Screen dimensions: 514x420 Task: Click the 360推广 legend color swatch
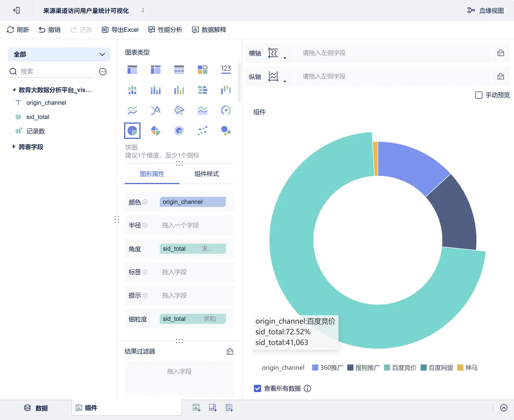[315, 367]
